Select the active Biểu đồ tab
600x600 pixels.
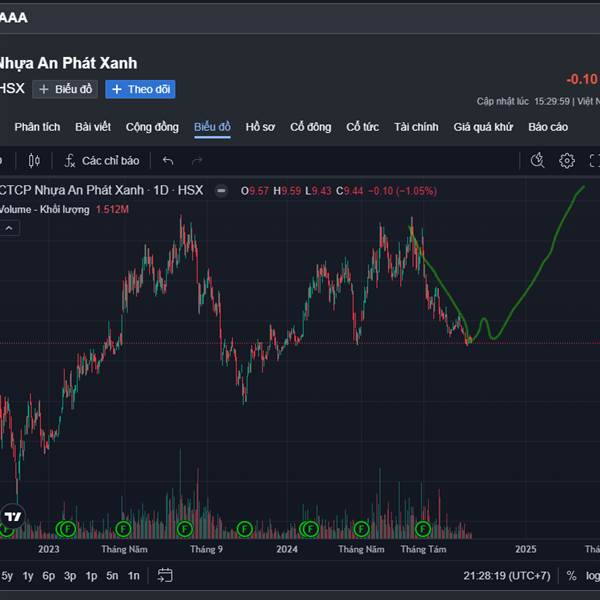(212, 127)
